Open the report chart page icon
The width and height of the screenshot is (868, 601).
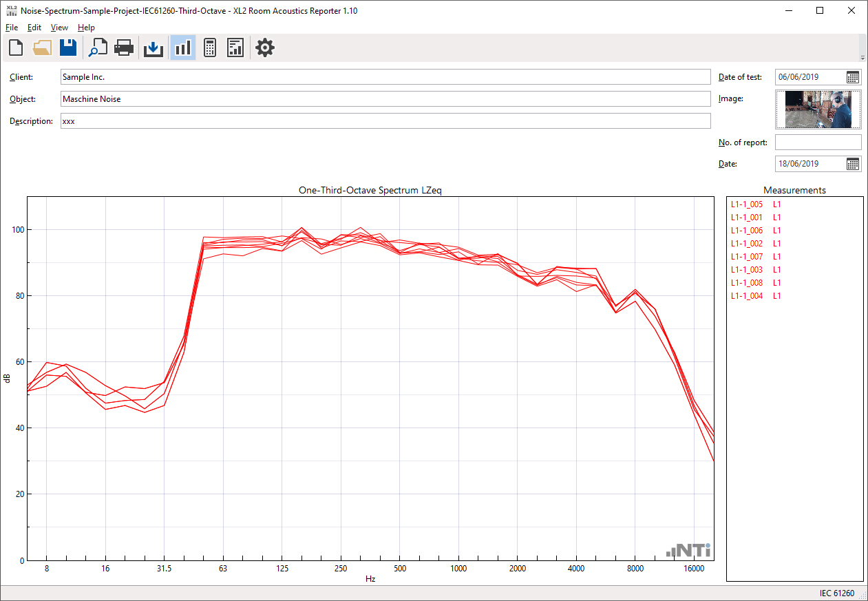[236, 48]
